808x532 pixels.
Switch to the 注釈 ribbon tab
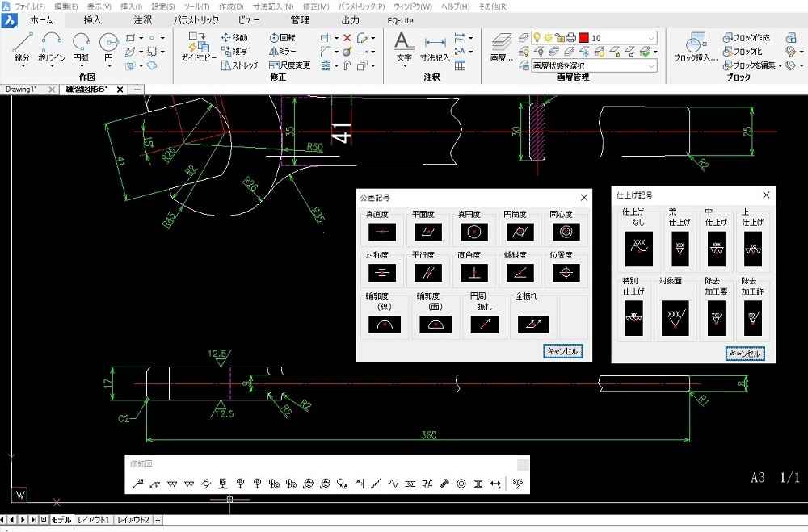click(142, 20)
